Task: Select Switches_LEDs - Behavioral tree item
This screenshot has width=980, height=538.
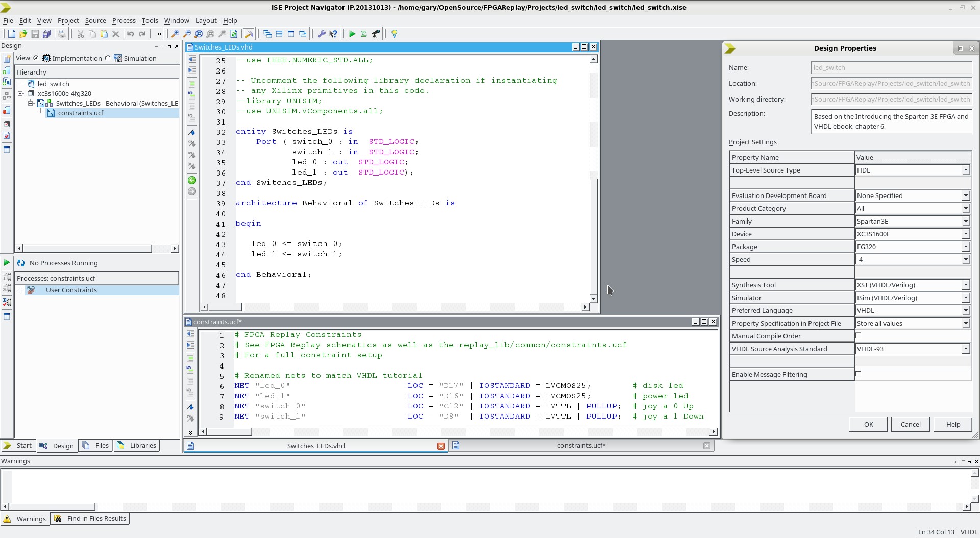Action: (x=117, y=103)
